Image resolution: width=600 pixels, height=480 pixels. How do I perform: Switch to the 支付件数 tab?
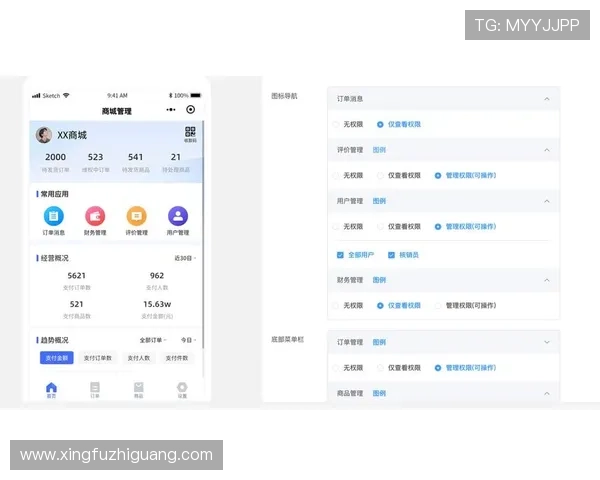click(x=177, y=358)
